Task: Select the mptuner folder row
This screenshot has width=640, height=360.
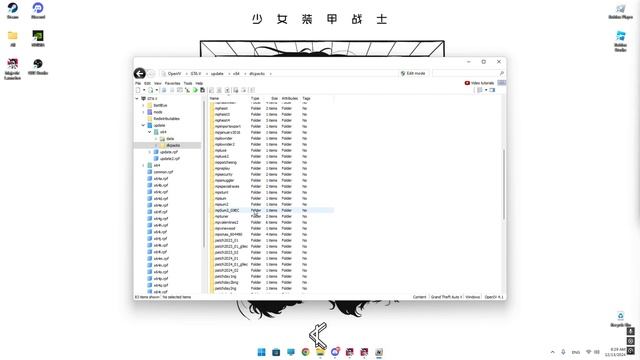Action: tap(272, 216)
